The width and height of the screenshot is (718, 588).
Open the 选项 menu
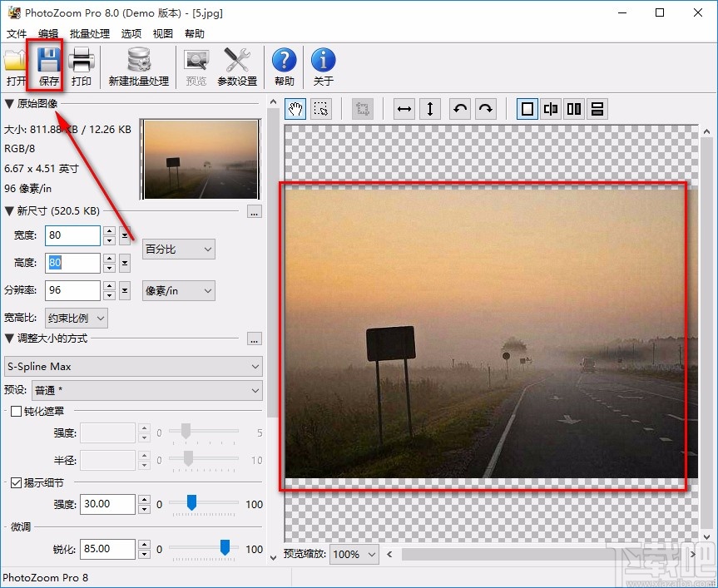[x=131, y=33]
